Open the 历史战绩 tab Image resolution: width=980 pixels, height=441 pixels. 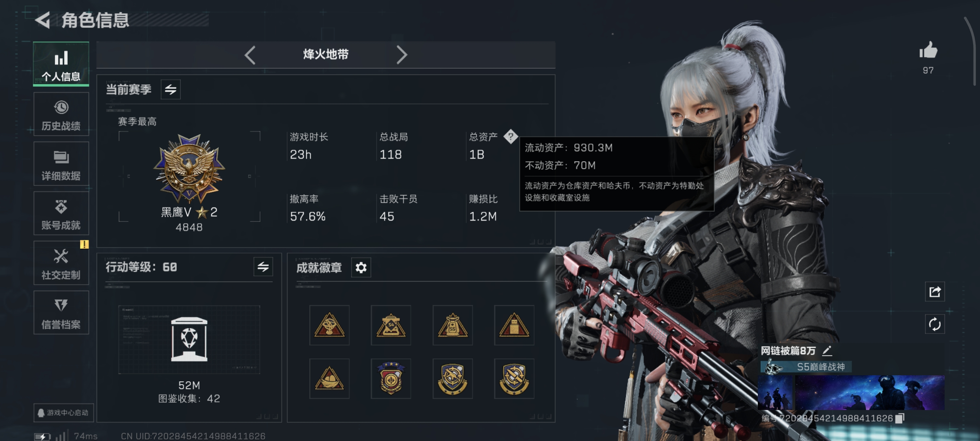tap(61, 114)
